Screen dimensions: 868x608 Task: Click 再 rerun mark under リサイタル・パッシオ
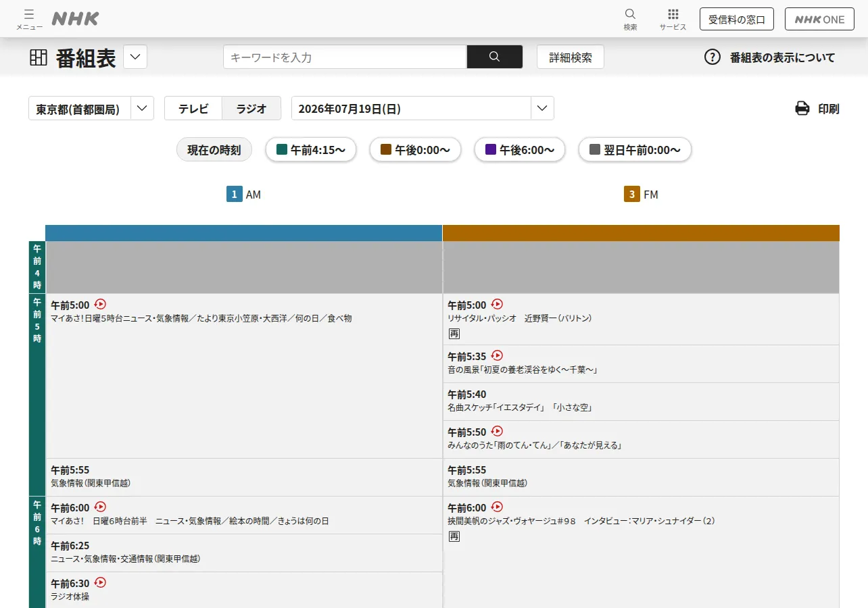(x=454, y=334)
